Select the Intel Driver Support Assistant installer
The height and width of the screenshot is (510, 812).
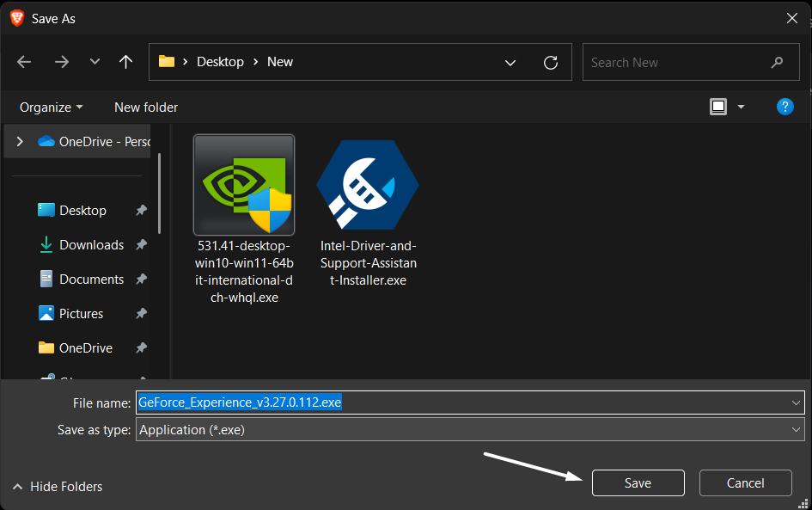click(x=368, y=185)
